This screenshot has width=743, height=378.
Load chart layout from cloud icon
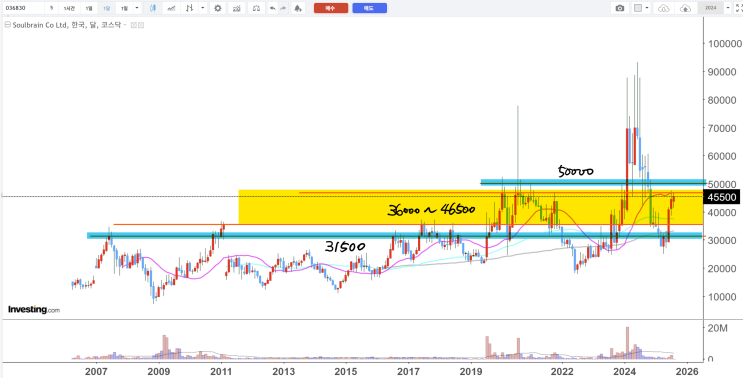pyautogui.click(x=664, y=8)
